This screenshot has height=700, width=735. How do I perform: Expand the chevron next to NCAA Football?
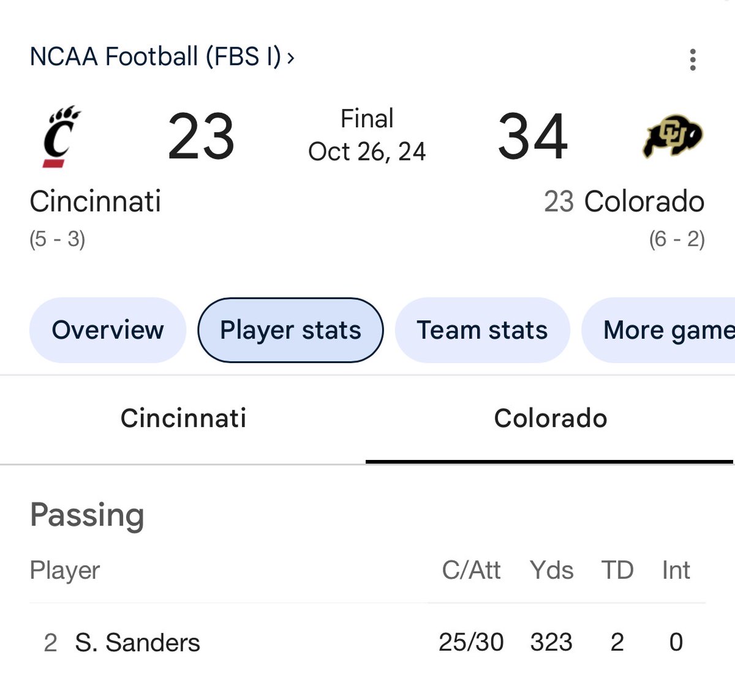pyautogui.click(x=291, y=58)
